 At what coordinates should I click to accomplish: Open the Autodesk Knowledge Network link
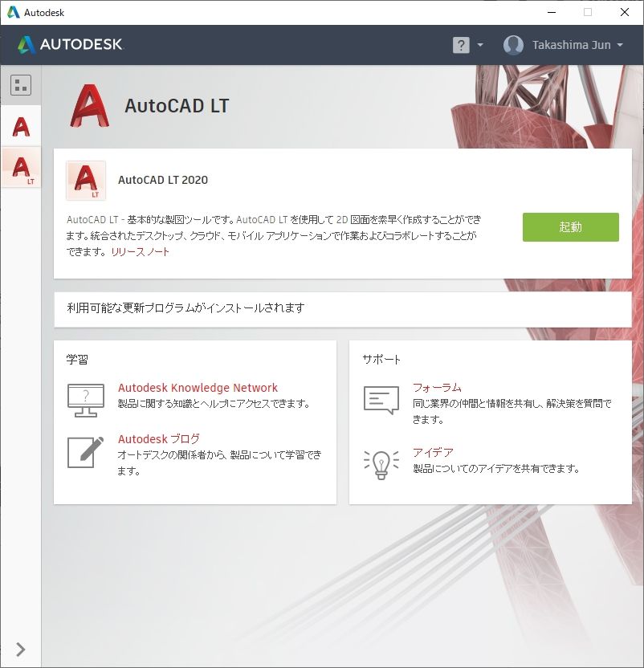pyautogui.click(x=198, y=388)
